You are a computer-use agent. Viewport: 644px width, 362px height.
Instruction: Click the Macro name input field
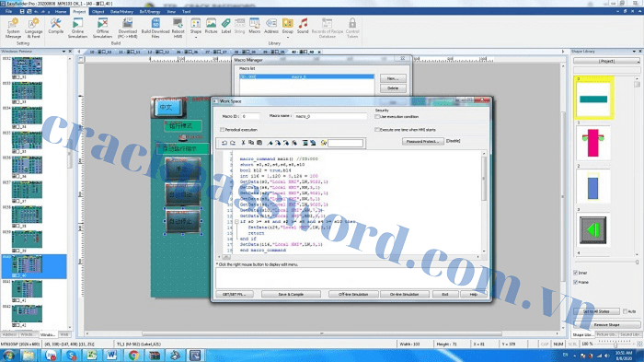coord(330,116)
